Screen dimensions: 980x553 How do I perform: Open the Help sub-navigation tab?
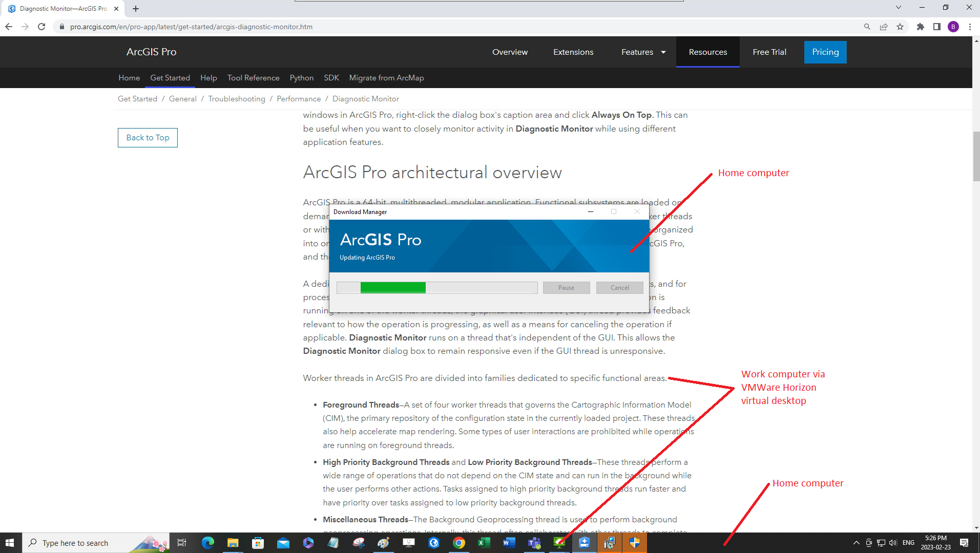point(208,78)
